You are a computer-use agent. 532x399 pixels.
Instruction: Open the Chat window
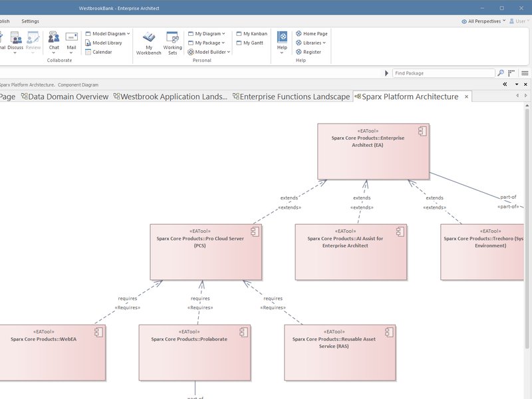(54, 42)
